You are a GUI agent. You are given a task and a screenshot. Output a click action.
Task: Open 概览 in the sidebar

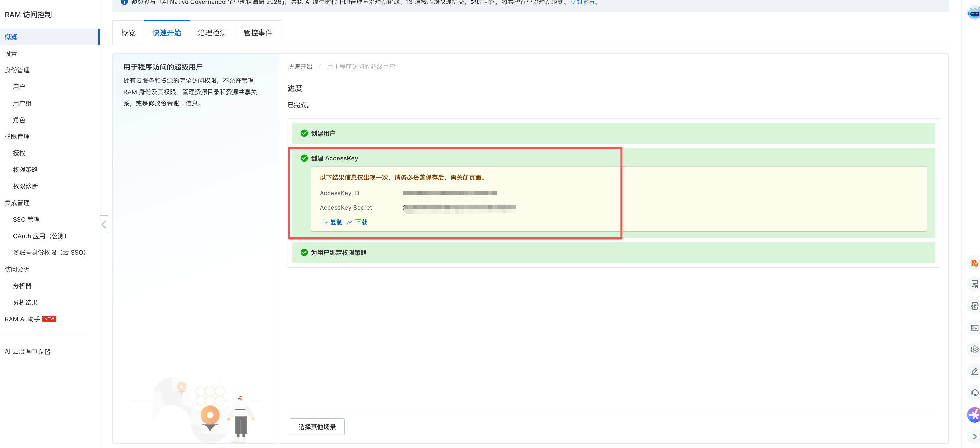click(49, 37)
